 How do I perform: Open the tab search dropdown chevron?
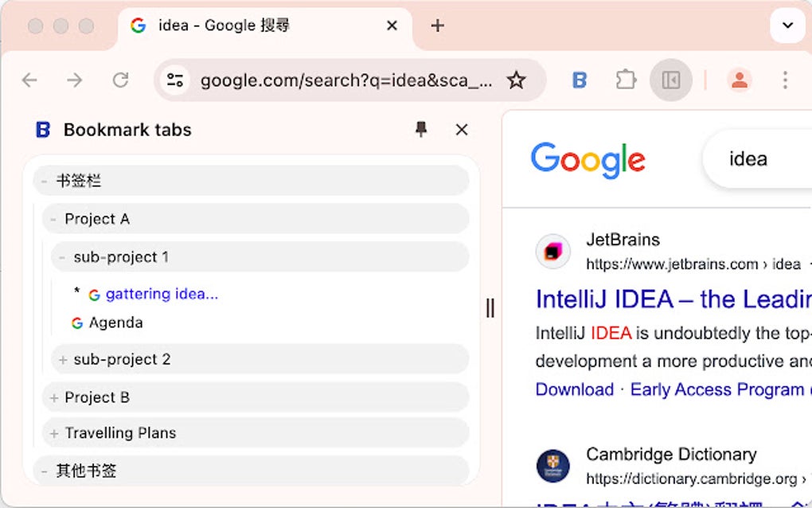point(787,25)
